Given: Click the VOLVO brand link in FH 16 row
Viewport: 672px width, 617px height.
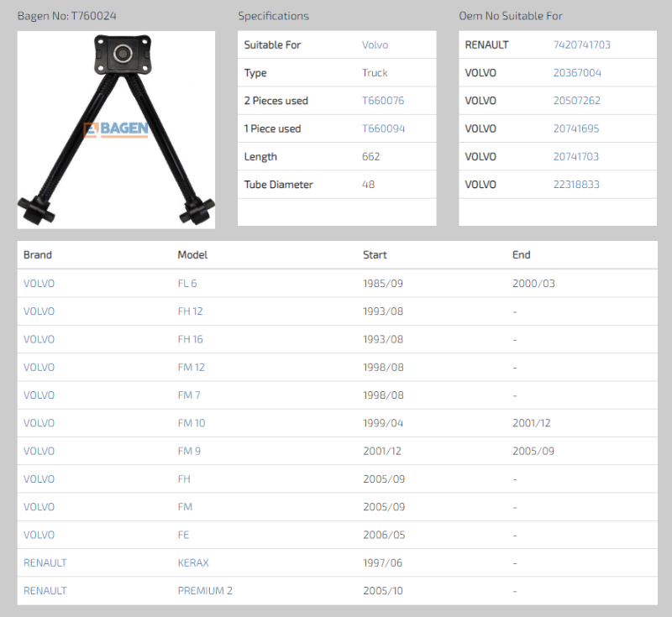Looking at the screenshot, I should click(x=39, y=339).
